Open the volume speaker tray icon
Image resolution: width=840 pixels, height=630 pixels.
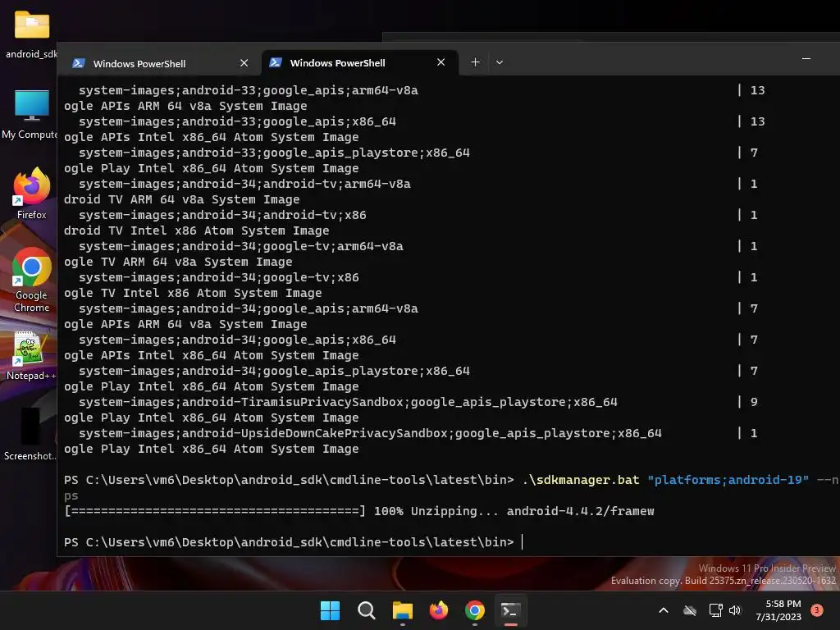735,610
